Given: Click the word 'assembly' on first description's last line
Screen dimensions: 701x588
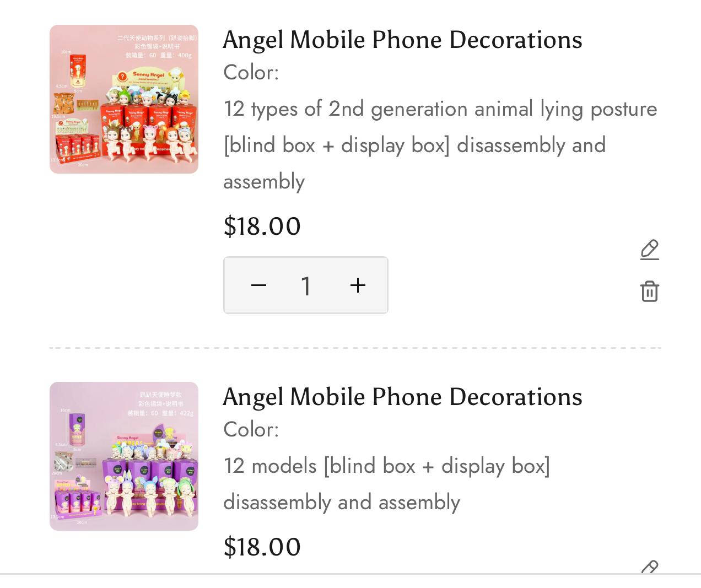Looking at the screenshot, I should pyautogui.click(x=264, y=181).
